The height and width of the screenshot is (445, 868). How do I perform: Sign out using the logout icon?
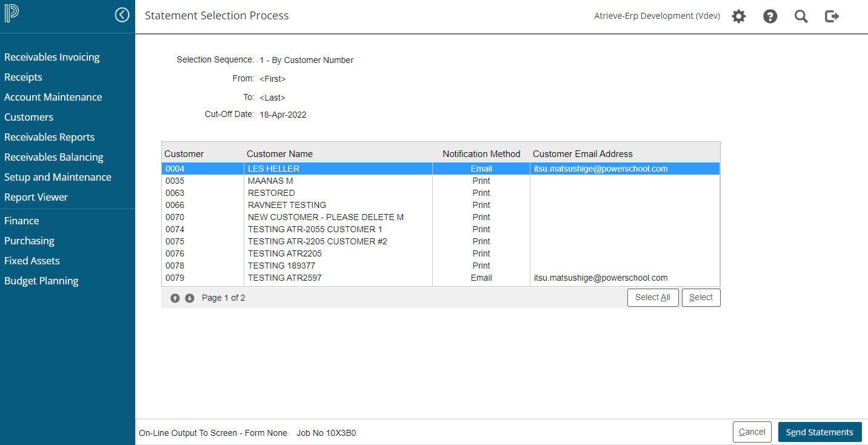[832, 16]
